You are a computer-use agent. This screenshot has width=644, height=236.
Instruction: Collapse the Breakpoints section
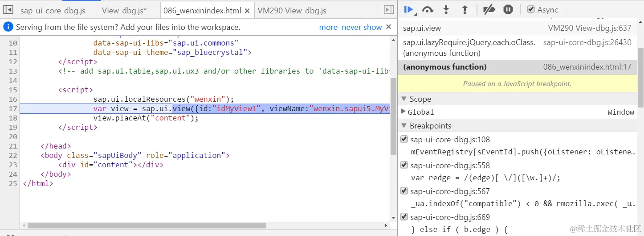click(x=404, y=125)
